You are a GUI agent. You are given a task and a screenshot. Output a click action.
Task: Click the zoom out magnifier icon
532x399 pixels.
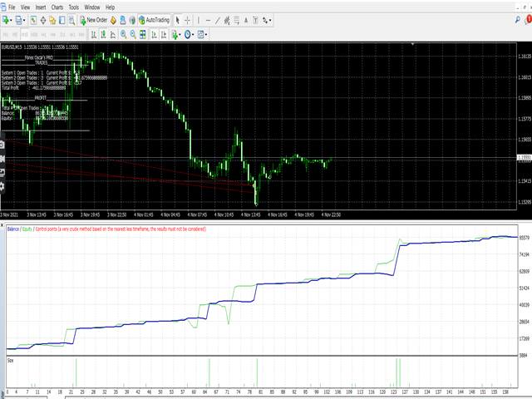(x=135, y=35)
